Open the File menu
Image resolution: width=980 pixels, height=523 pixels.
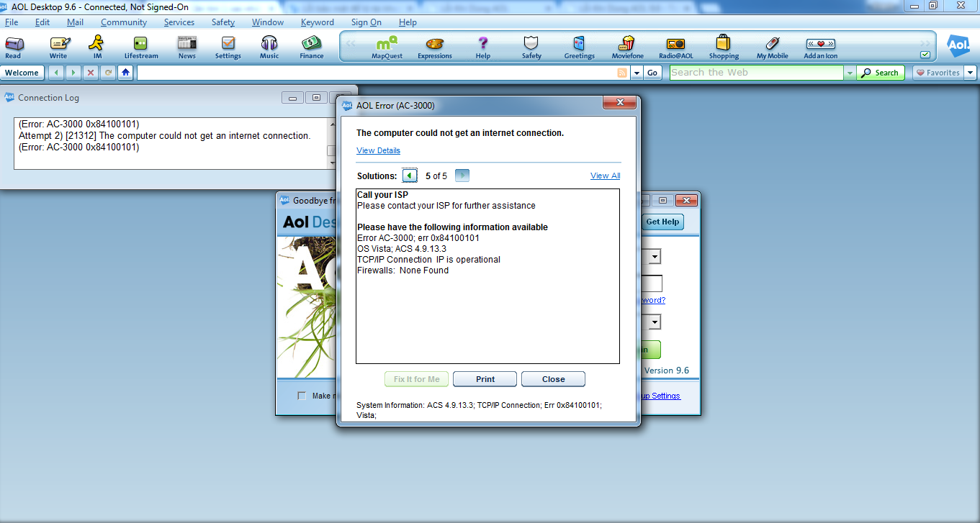click(12, 22)
